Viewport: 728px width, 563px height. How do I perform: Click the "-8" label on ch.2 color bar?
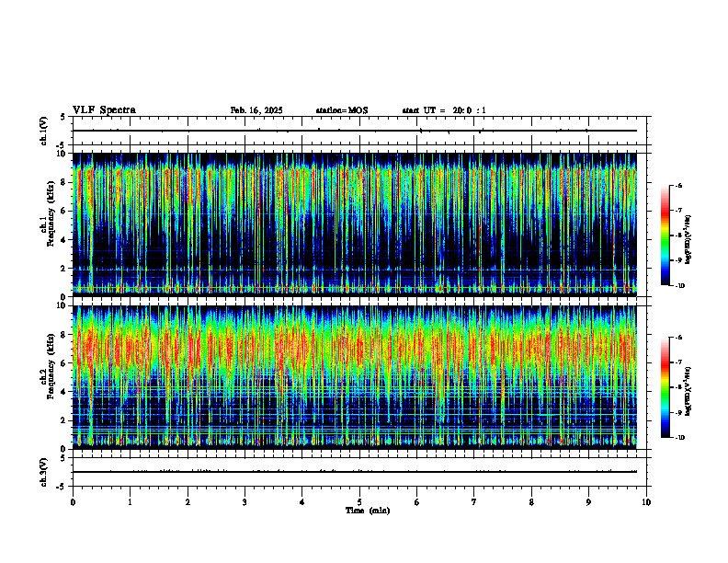(x=679, y=387)
